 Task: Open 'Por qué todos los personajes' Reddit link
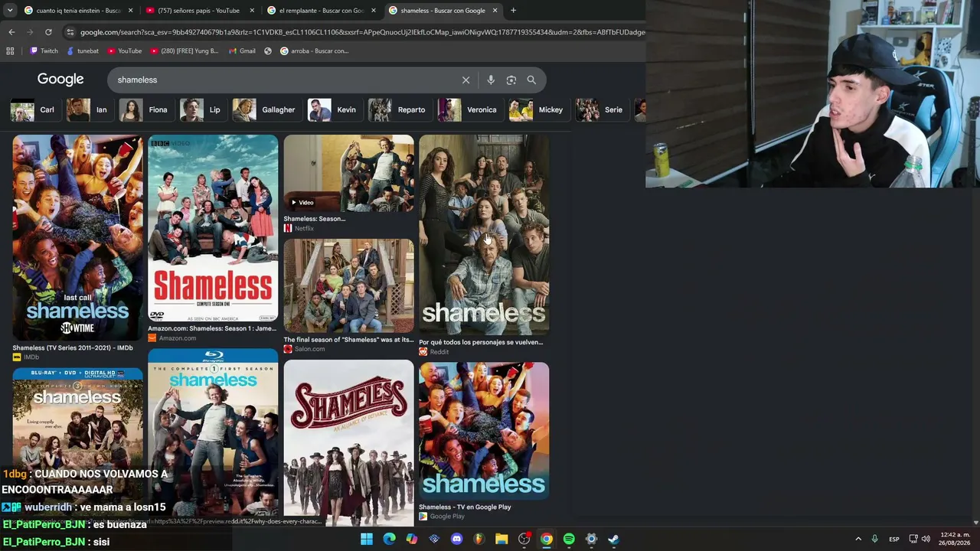pos(481,342)
